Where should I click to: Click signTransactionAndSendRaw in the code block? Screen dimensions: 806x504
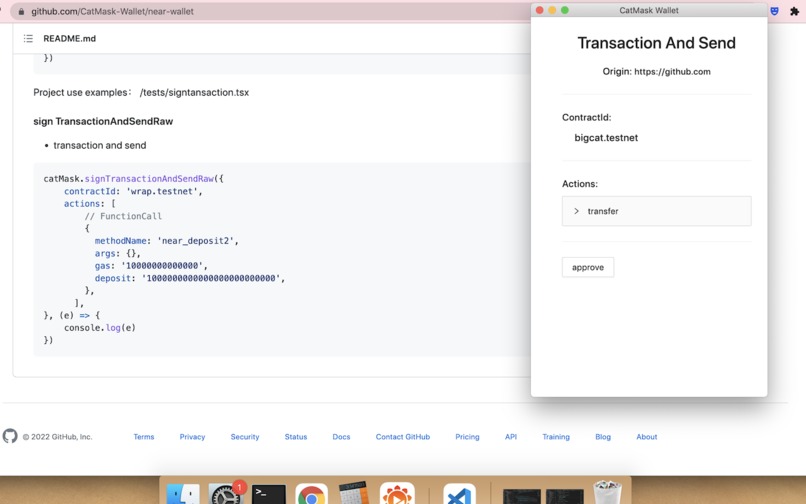tap(149, 178)
